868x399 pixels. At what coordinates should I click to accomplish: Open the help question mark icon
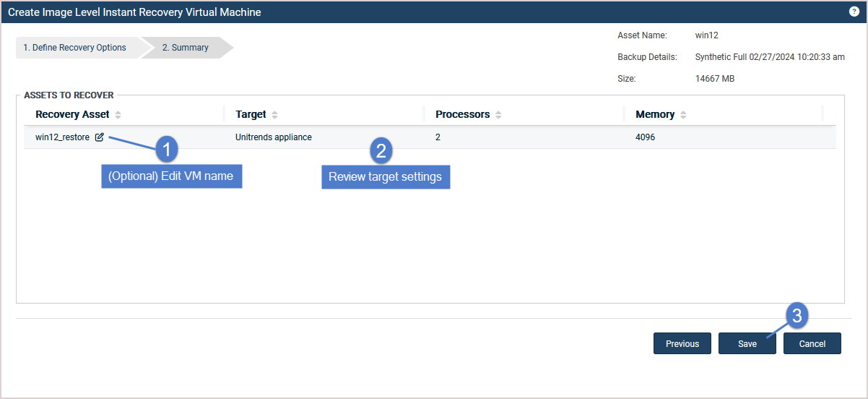coord(854,12)
